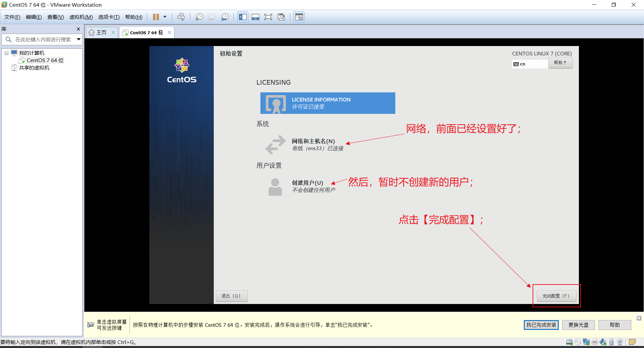Toggle the library sidebar view icon
The height and width of the screenshot is (348, 644).
tap(243, 17)
